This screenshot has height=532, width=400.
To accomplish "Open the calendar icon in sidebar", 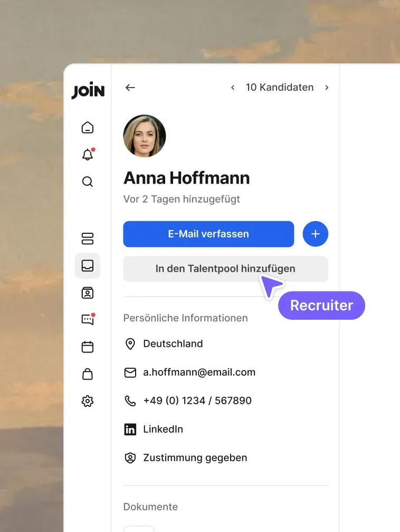I will [88, 347].
